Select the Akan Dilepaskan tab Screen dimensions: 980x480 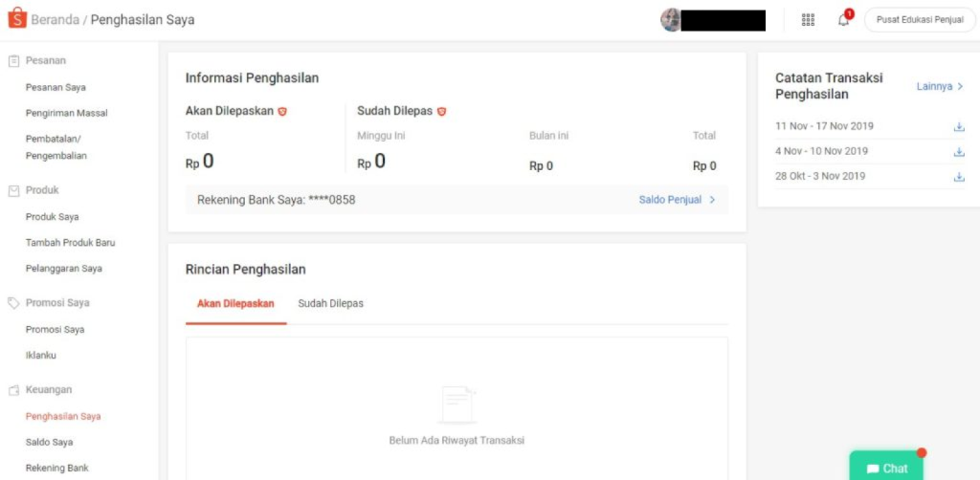pyautogui.click(x=235, y=303)
